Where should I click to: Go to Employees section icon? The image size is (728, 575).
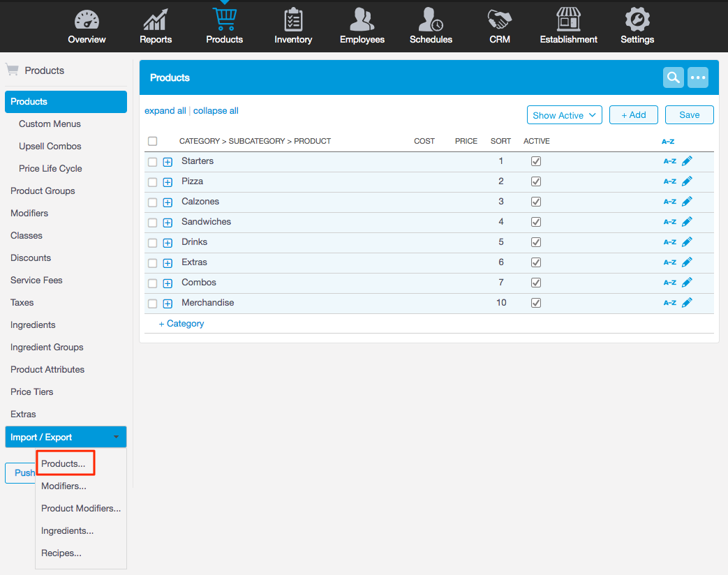coord(362,20)
